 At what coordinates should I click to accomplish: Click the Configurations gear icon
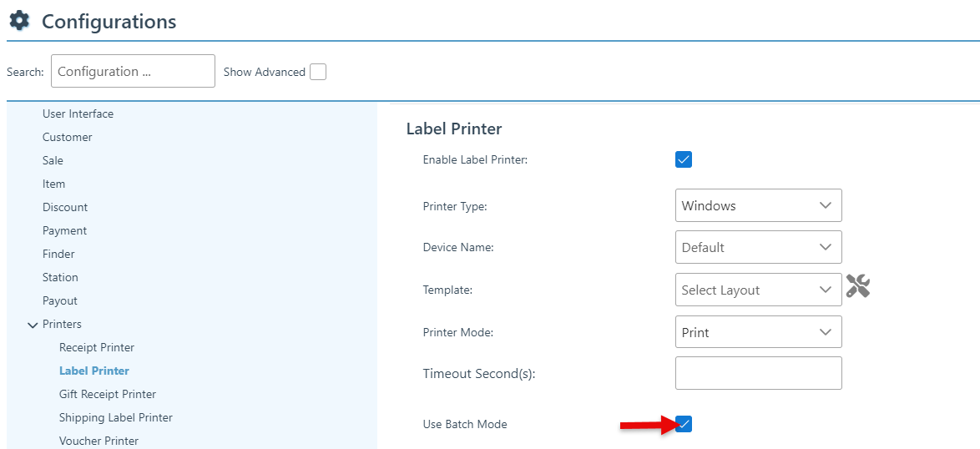pyautogui.click(x=19, y=21)
